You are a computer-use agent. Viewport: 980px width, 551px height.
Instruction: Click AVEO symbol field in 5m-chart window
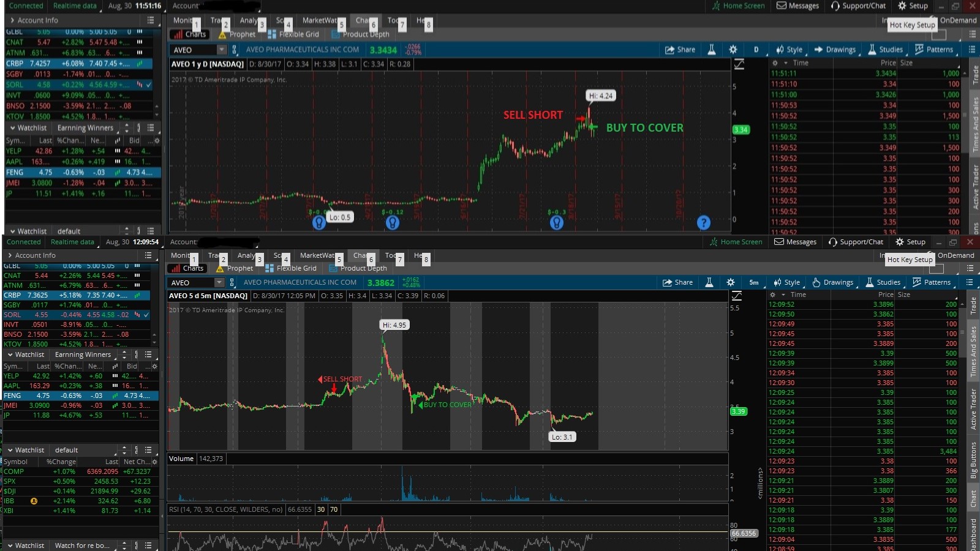click(x=190, y=282)
